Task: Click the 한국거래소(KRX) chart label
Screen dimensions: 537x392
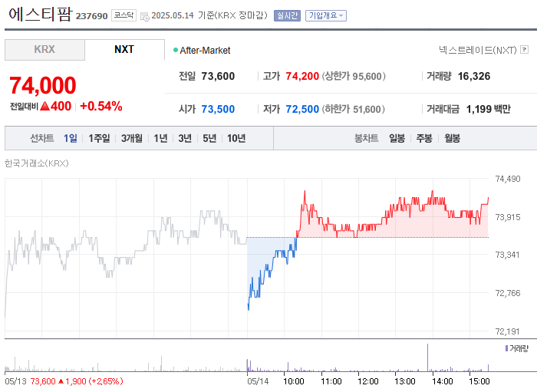Action: [x=37, y=163]
